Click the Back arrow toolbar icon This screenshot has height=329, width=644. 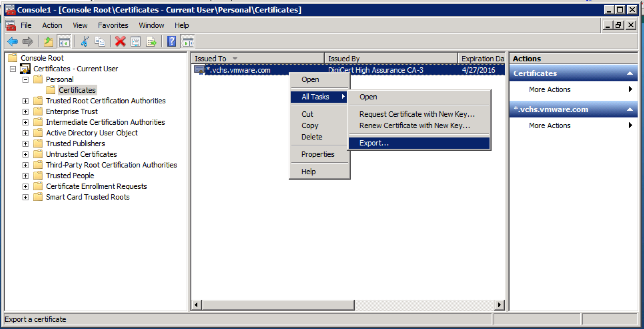pos(12,42)
